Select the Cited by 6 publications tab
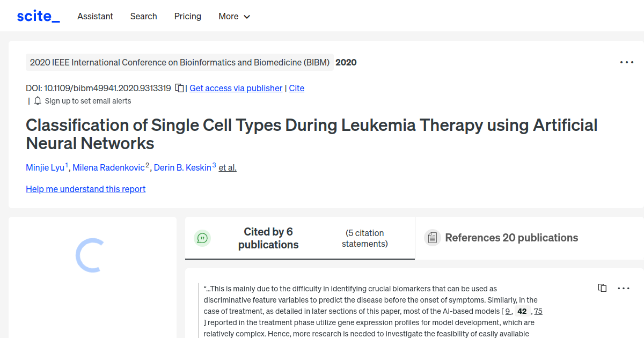The image size is (644, 338). tap(268, 238)
